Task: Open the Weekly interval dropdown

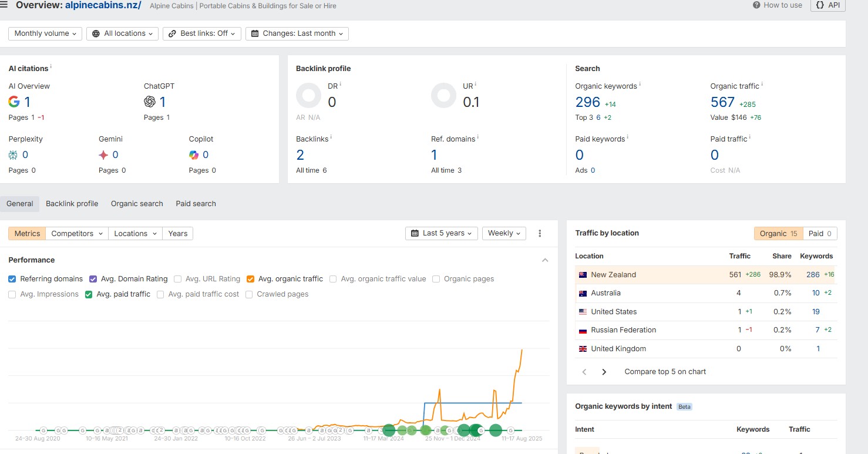Action: point(504,233)
